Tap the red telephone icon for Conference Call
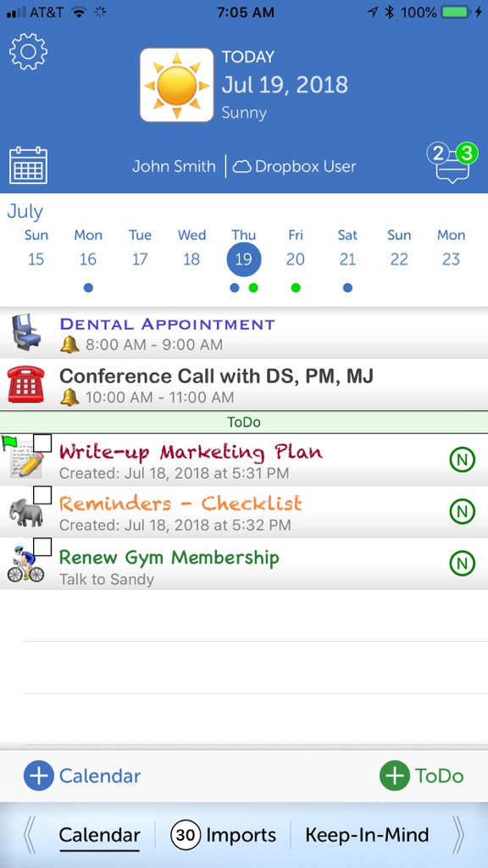The image size is (488, 868). pos(25,384)
